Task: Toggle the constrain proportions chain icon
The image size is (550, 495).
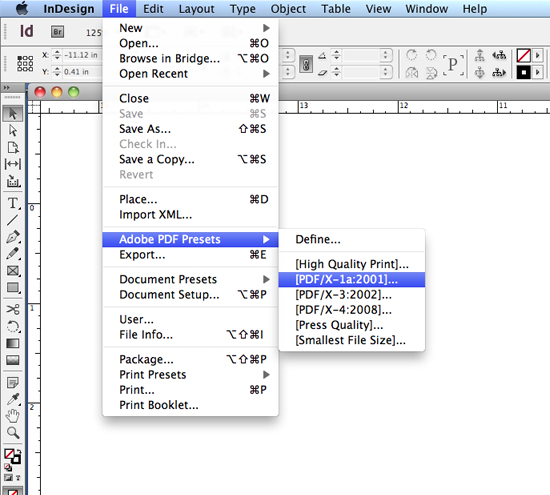Action: [306, 65]
